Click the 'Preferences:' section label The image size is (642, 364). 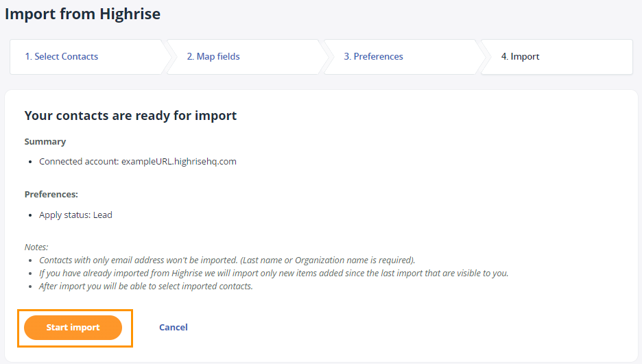[51, 194]
